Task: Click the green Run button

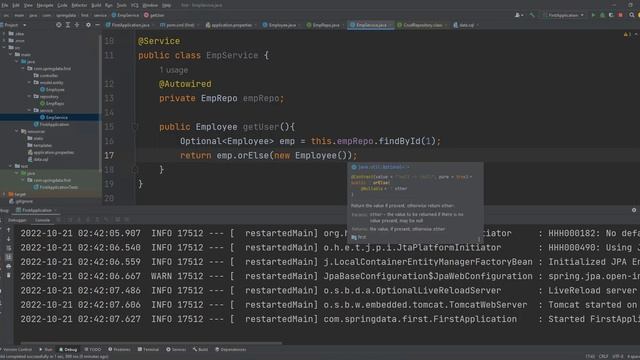Action: tap(593, 15)
